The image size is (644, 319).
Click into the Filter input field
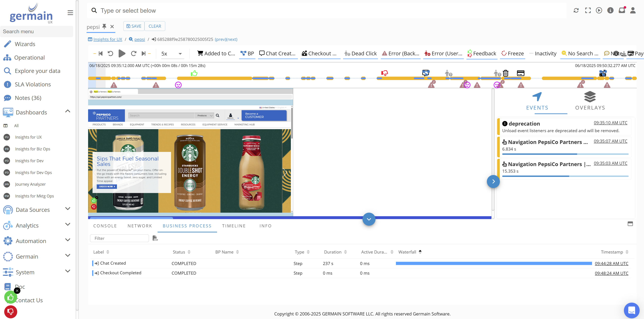point(119,238)
